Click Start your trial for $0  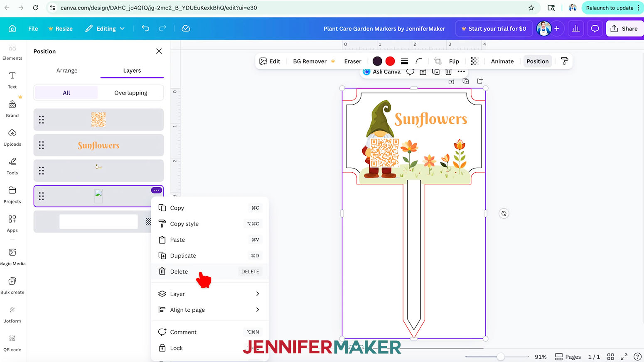pyautogui.click(x=494, y=29)
